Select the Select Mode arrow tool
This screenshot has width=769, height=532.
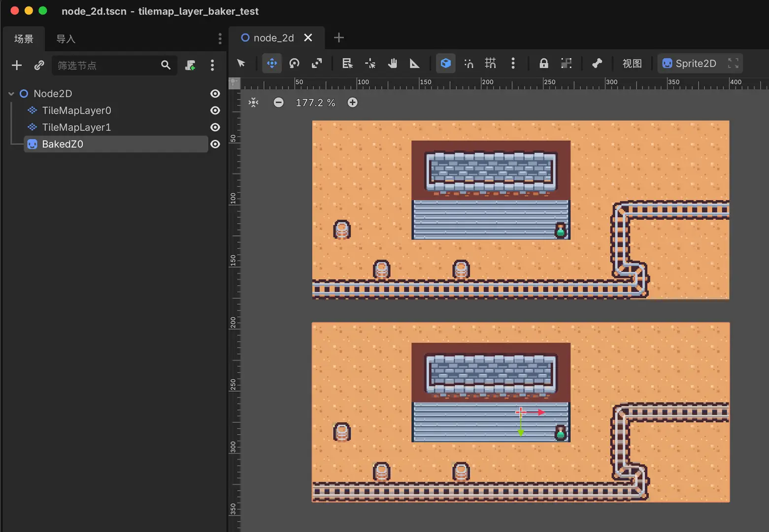pyautogui.click(x=241, y=63)
